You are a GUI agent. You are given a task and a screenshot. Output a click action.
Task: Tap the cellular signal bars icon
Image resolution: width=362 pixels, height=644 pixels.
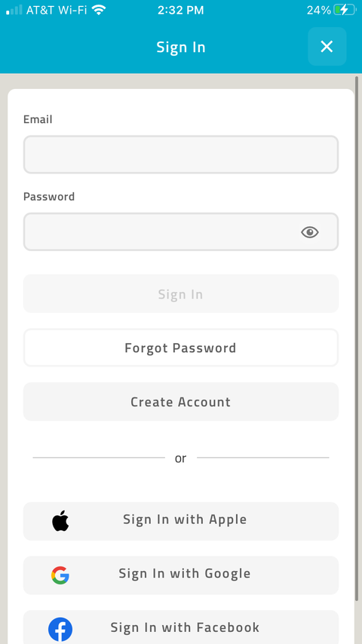[x=14, y=10]
